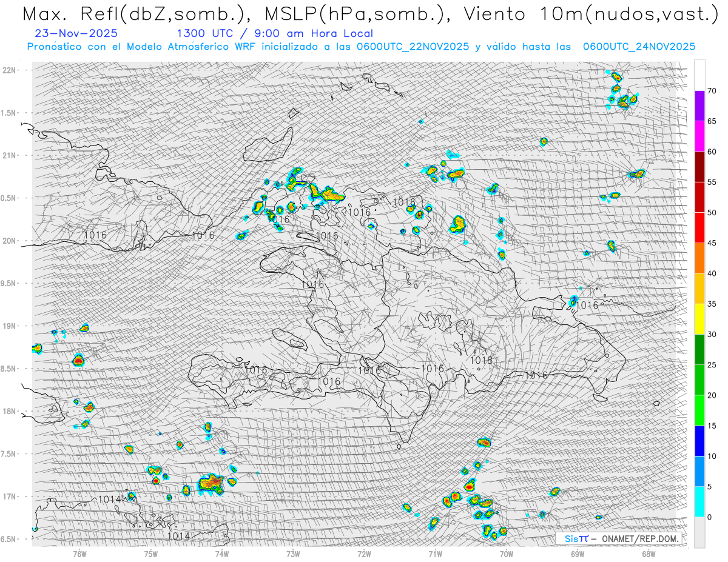The width and height of the screenshot is (728, 562).
Task: Click the '22N' latitude label
Action: click(x=10, y=70)
